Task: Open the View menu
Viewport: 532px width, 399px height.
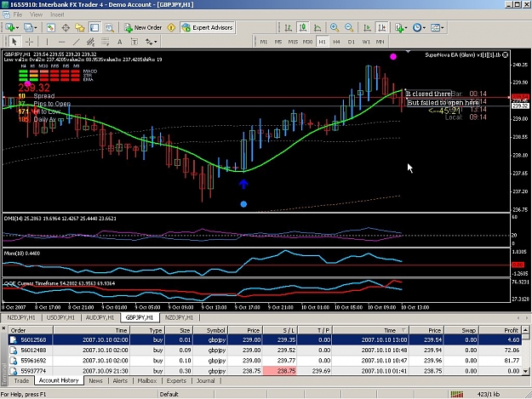Action: [36, 14]
